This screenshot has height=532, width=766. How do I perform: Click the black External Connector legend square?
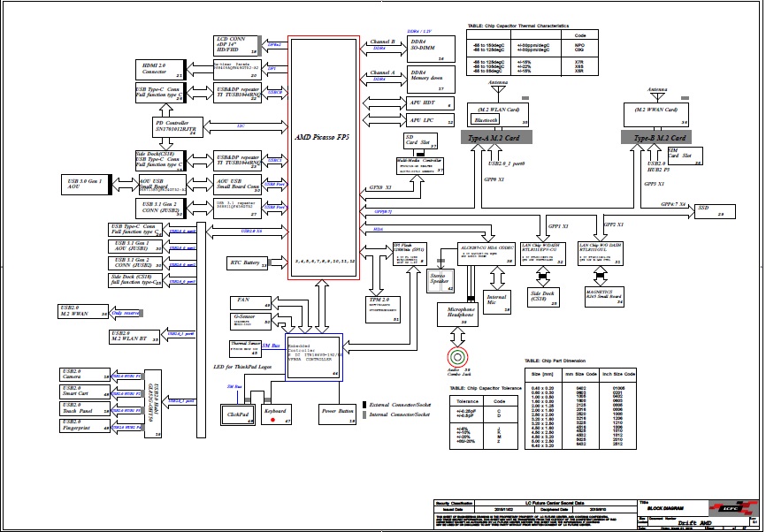364,404
